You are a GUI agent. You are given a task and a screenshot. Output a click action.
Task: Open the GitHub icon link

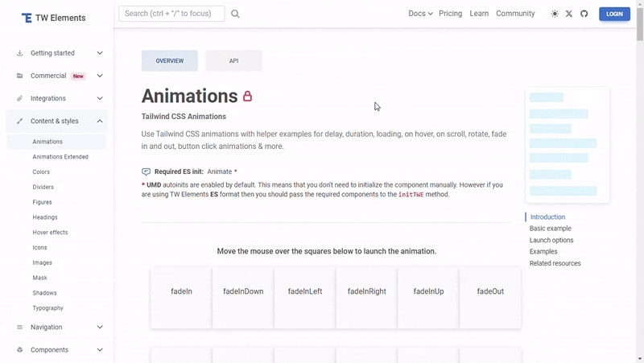(x=584, y=14)
